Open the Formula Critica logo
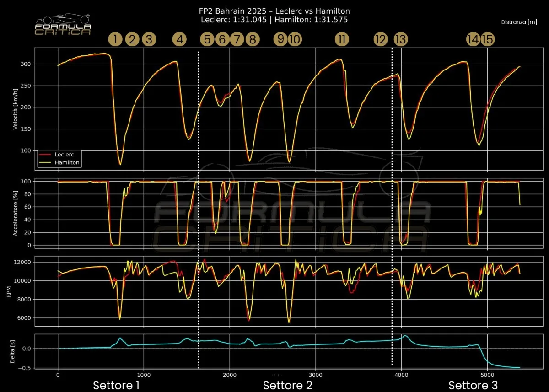The width and height of the screenshot is (549, 392). (63, 25)
